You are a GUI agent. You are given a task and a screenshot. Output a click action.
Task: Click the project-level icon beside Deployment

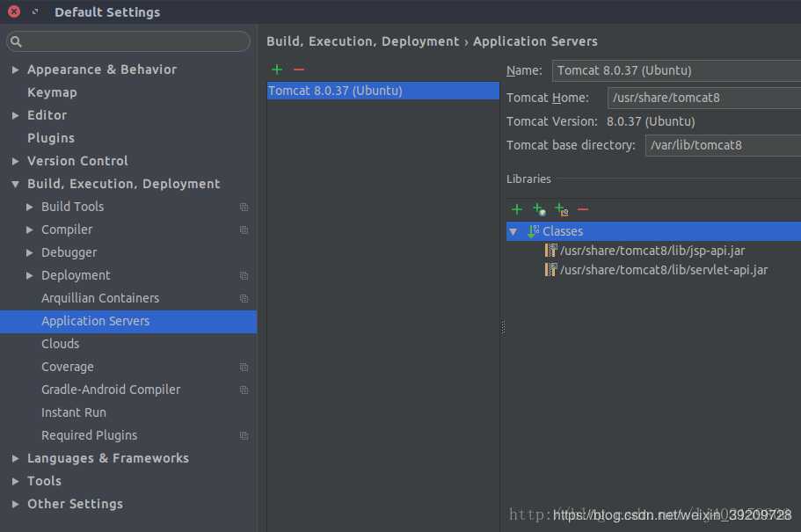tap(244, 275)
